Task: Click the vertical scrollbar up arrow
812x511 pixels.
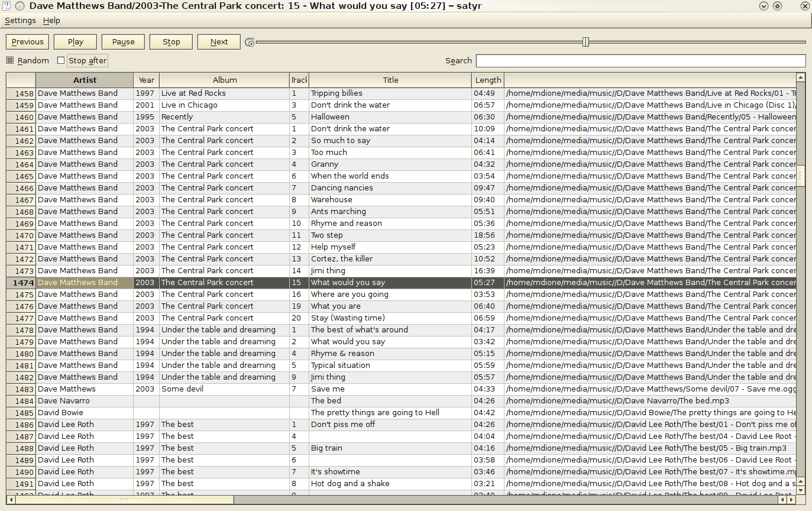Action: click(x=801, y=77)
